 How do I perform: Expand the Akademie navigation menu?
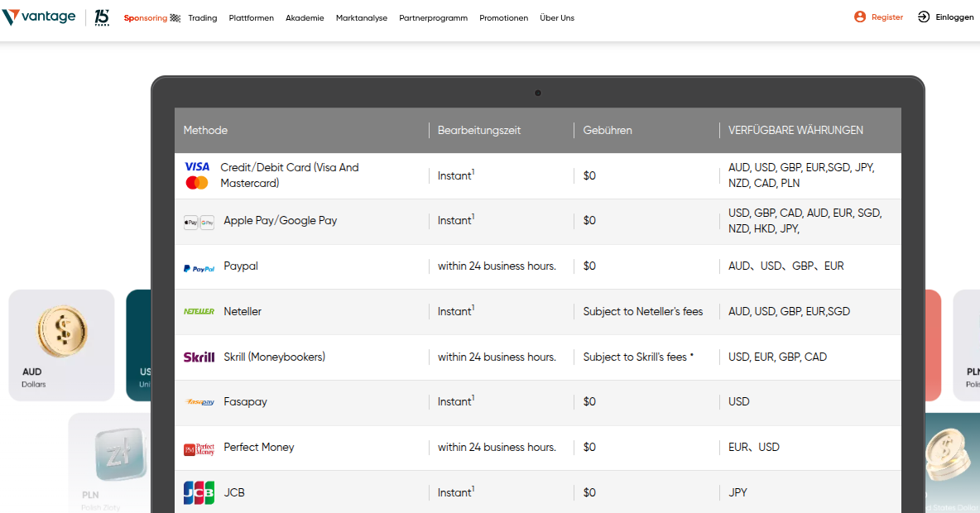coord(305,18)
